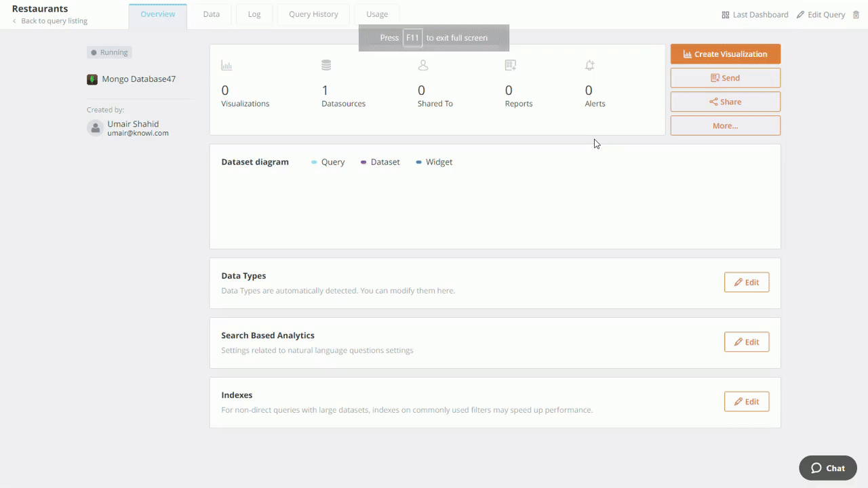Click the Visualizations bar chart icon

226,66
